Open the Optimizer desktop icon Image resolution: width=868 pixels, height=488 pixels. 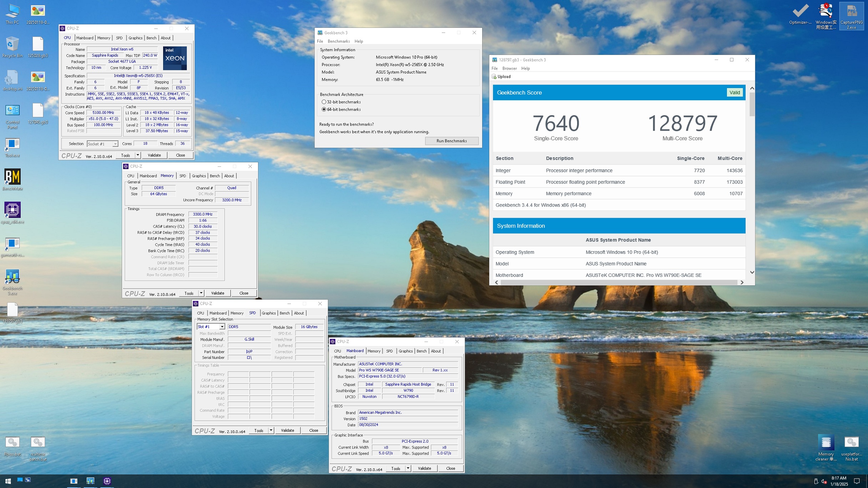click(800, 14)
